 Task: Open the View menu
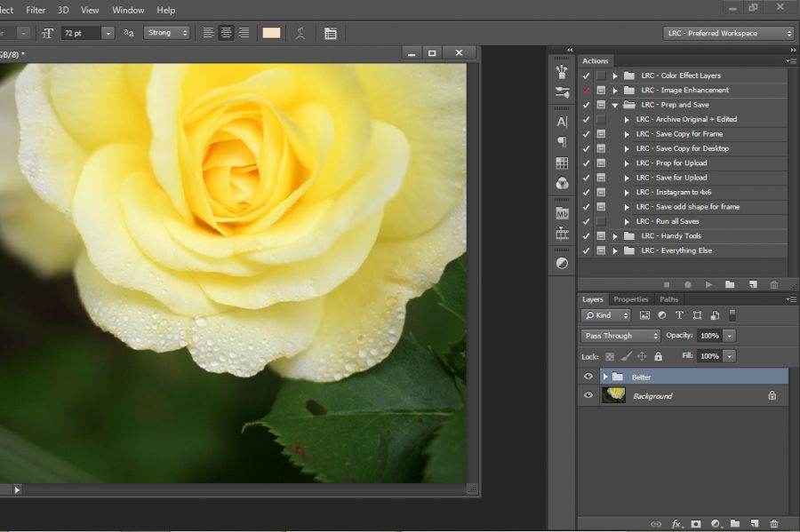pos(91,10)
